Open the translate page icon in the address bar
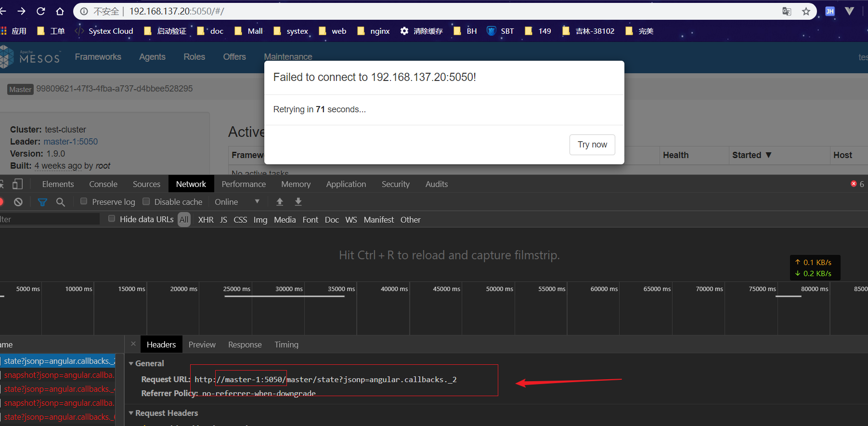868x426 pixels. (787, 11)
